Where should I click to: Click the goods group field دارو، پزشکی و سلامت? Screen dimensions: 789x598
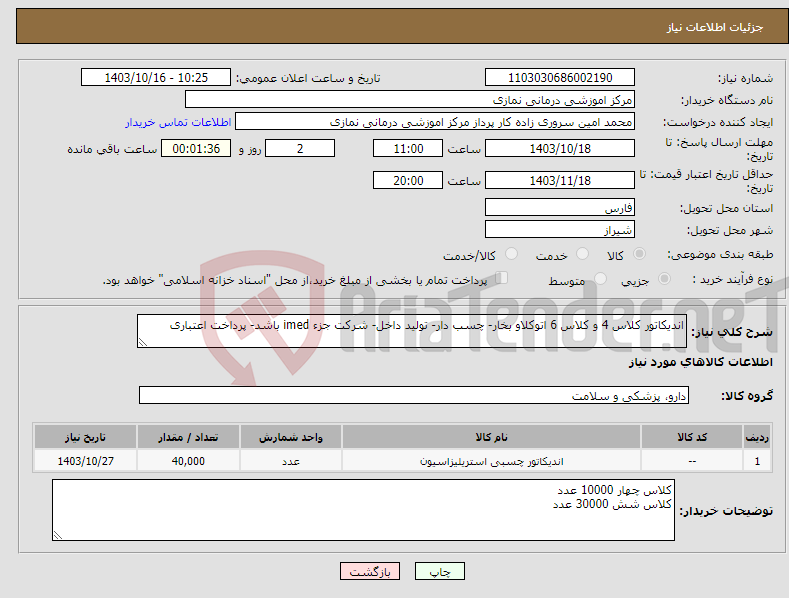tap(414, 395)
